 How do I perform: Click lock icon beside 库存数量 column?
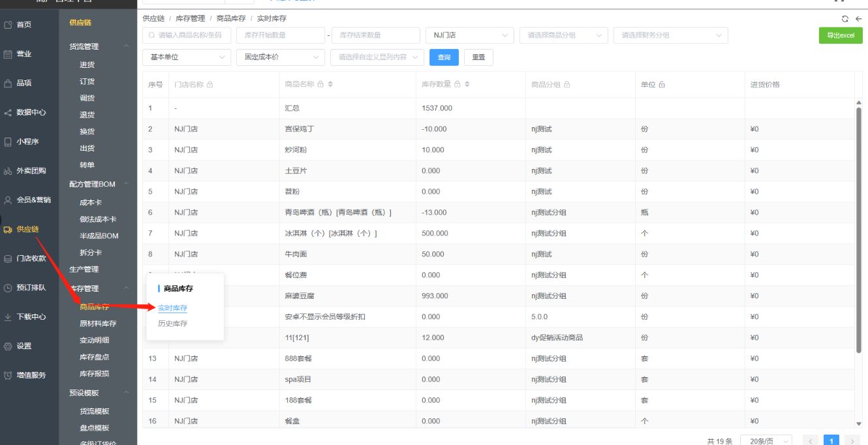point(457,84)
